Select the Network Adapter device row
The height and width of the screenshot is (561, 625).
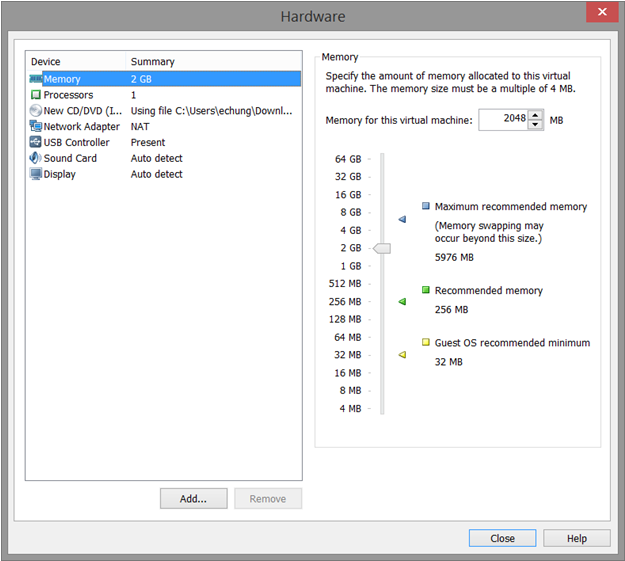coord(165,126)
